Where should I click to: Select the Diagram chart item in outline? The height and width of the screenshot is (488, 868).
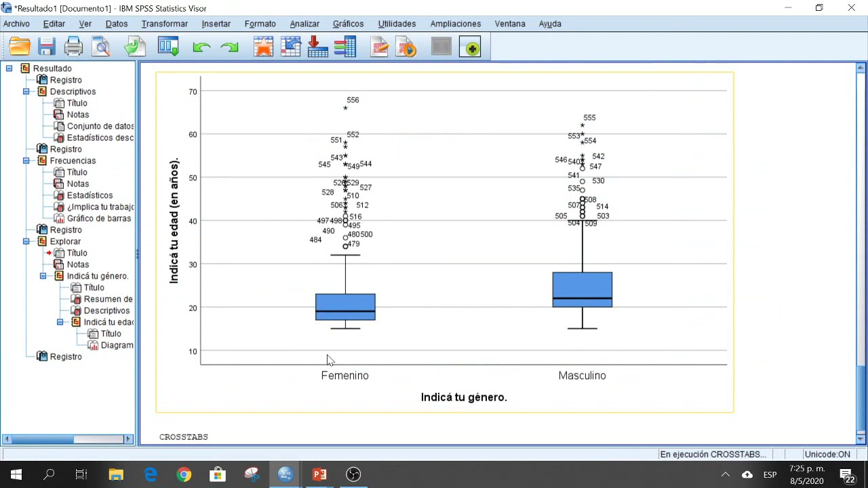click(111, 345)
